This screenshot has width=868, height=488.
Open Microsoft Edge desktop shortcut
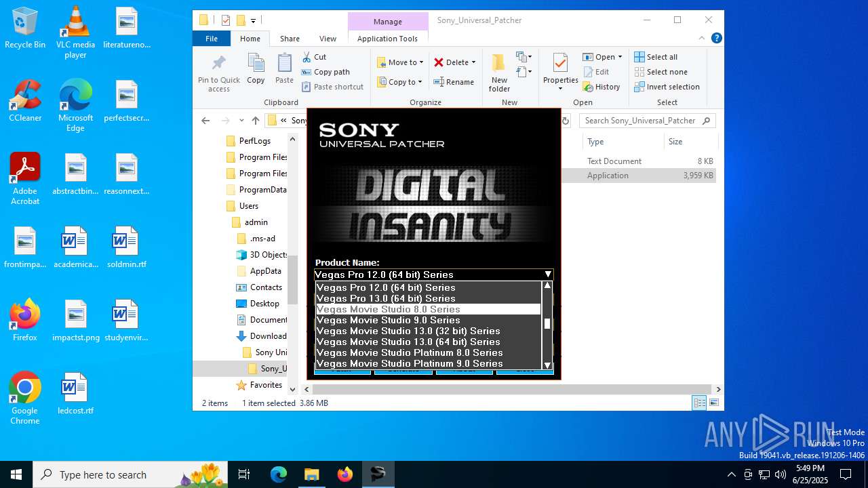[x=75, y=105]
